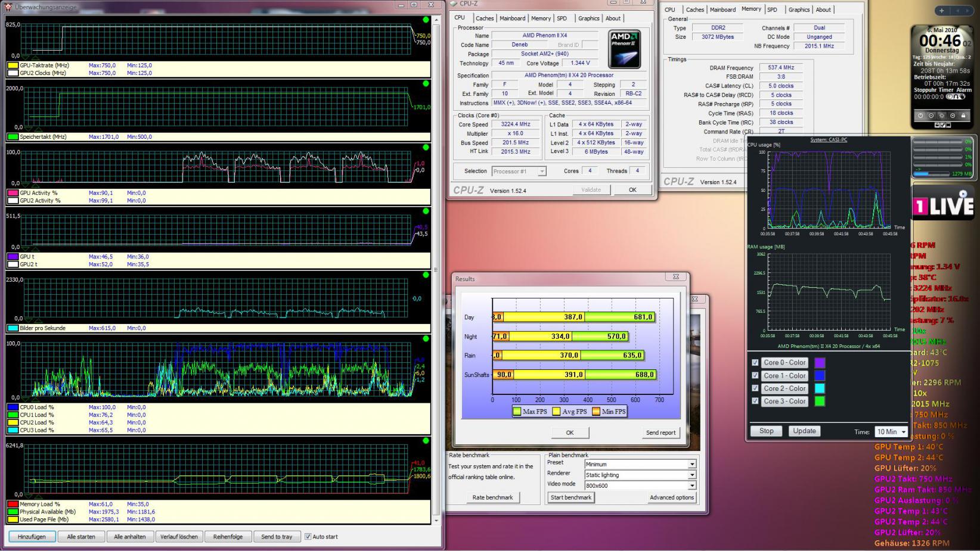
Task: Click the monitoring window vertical scrollbar
Action: point(436,270)
